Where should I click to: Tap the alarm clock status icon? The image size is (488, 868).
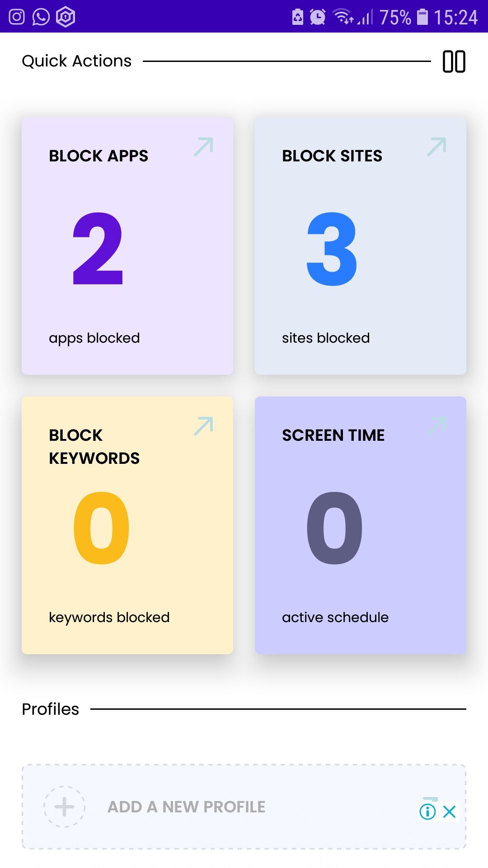pos(318,17)
